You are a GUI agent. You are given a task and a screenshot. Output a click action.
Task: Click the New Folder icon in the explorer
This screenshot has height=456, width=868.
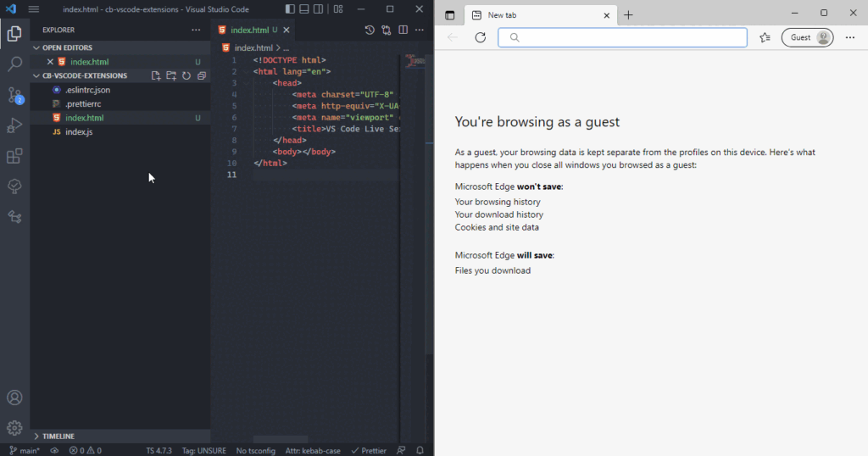coord(171,75)
